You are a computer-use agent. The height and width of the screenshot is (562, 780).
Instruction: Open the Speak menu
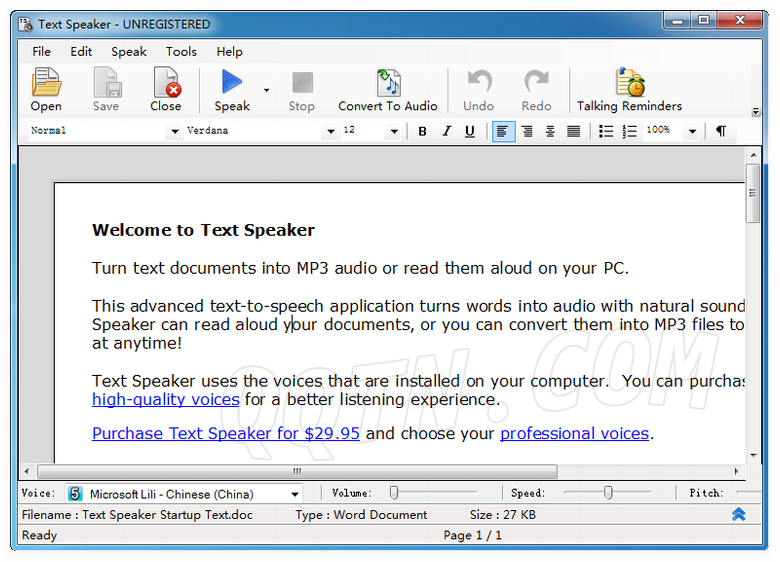(128, 51)
